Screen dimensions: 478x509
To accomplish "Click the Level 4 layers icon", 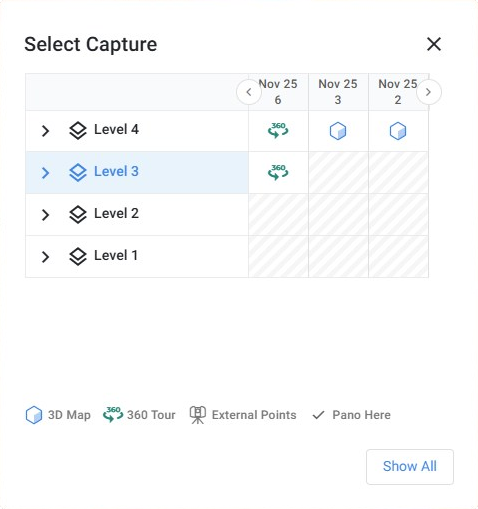I will coord(78,131).
